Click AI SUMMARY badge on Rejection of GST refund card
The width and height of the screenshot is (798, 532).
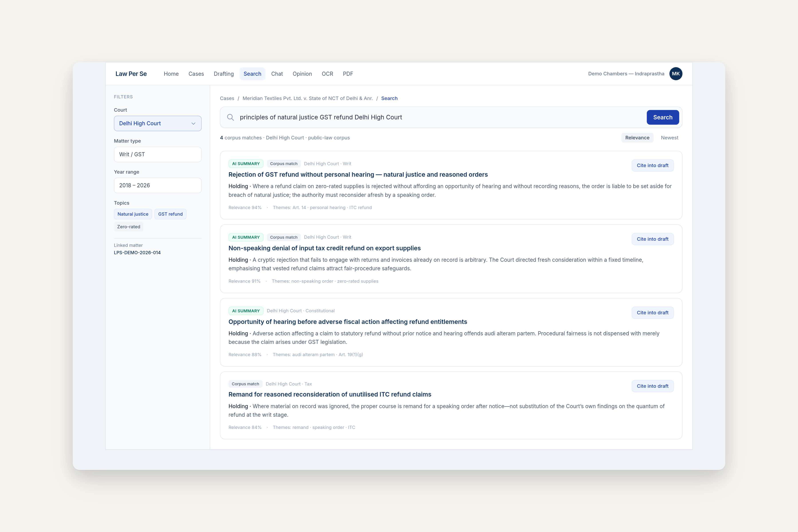tap(246, 164)
